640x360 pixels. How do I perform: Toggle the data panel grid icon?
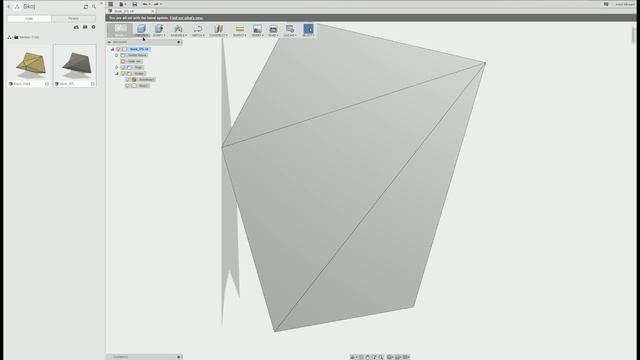111,4
